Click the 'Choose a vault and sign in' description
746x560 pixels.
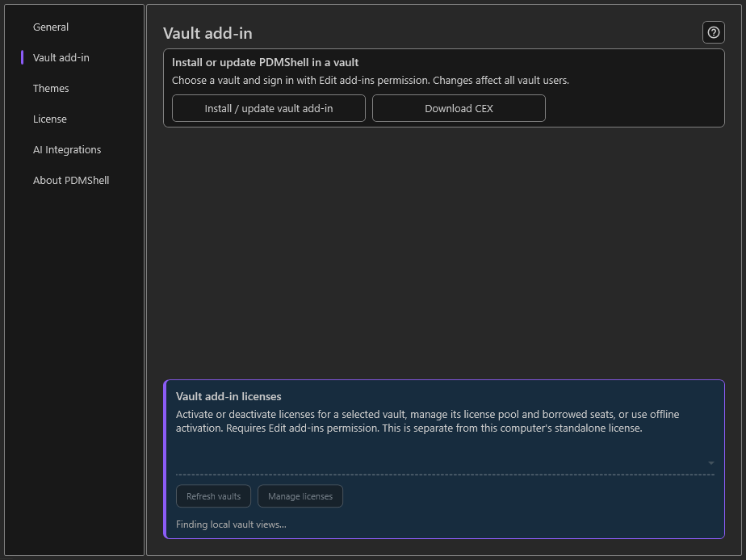370,81
